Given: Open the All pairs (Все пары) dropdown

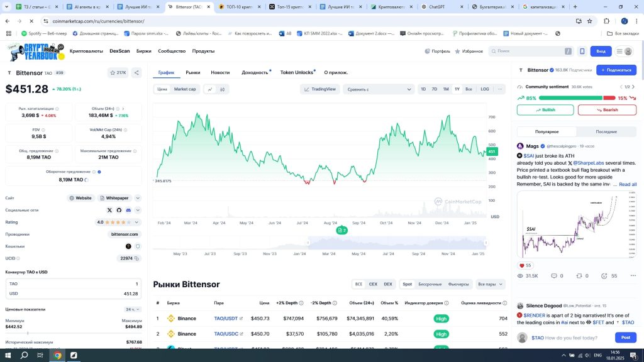Looking at the screenshot, I should click(x=489, y=285).
